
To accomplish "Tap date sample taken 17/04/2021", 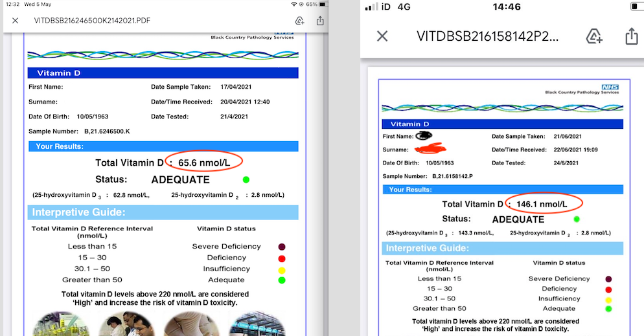I will [236, 87].
